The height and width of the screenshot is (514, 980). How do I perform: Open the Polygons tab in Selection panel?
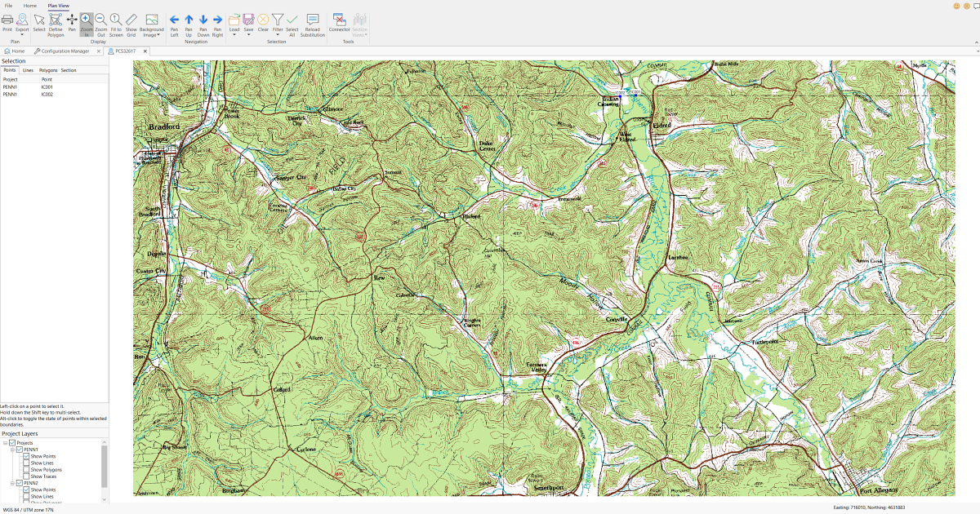click(x=48, y=70)
